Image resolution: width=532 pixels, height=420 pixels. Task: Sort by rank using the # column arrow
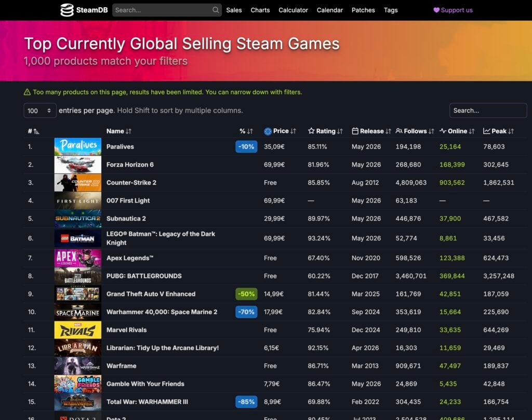36,131
